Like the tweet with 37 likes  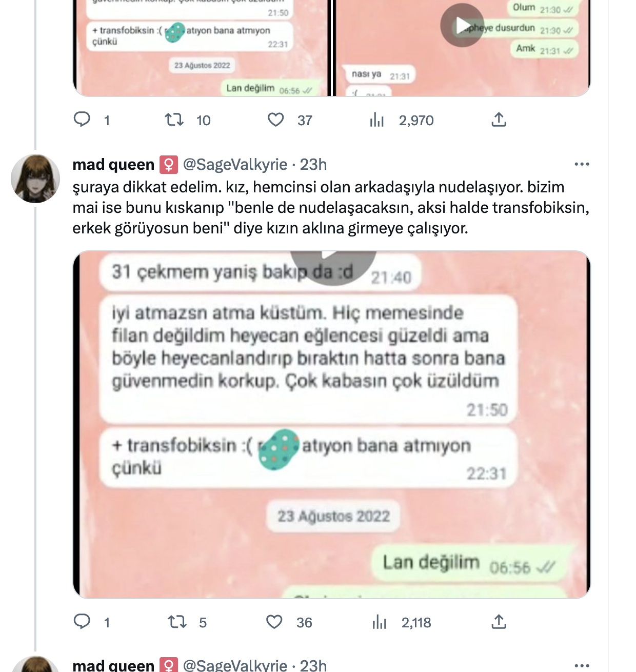pos(276,120)
